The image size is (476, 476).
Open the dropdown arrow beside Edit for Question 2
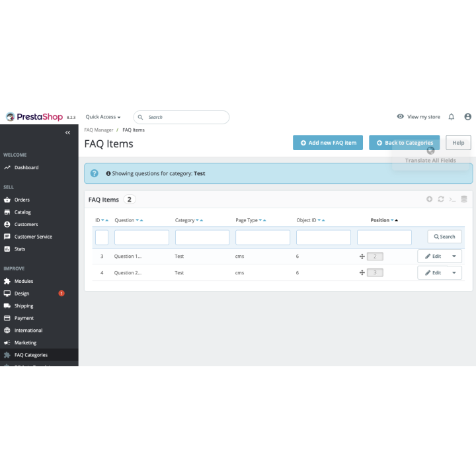(454, 272)
